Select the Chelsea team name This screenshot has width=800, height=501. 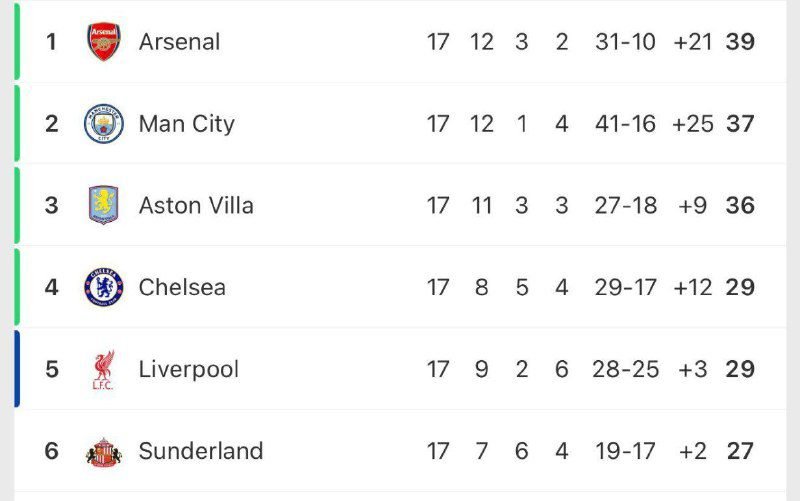click(182, 287)
